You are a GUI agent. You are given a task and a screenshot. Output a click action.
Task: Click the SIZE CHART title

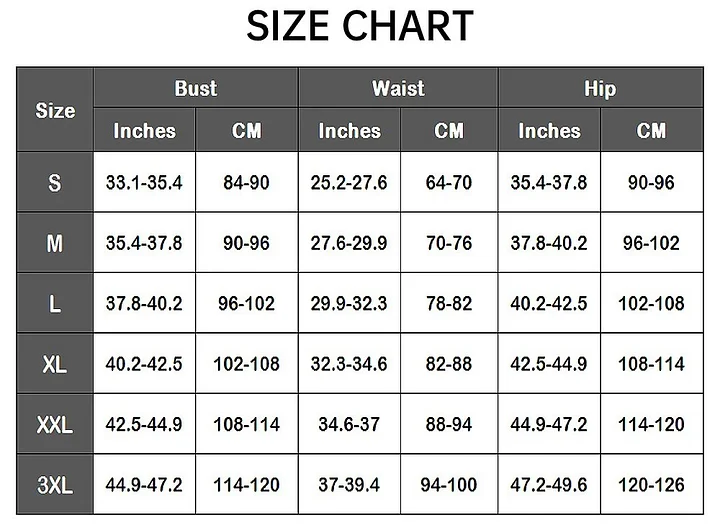coord(360,27)
